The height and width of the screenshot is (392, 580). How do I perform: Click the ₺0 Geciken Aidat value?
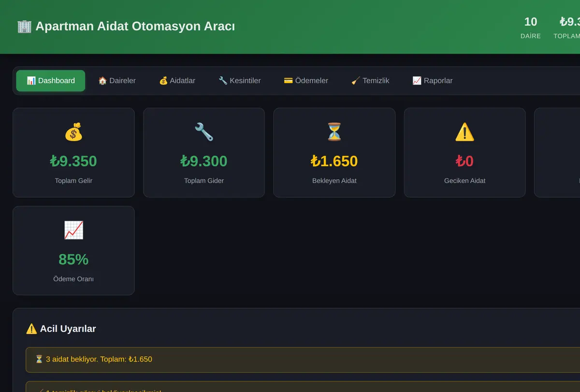(464, 161)
